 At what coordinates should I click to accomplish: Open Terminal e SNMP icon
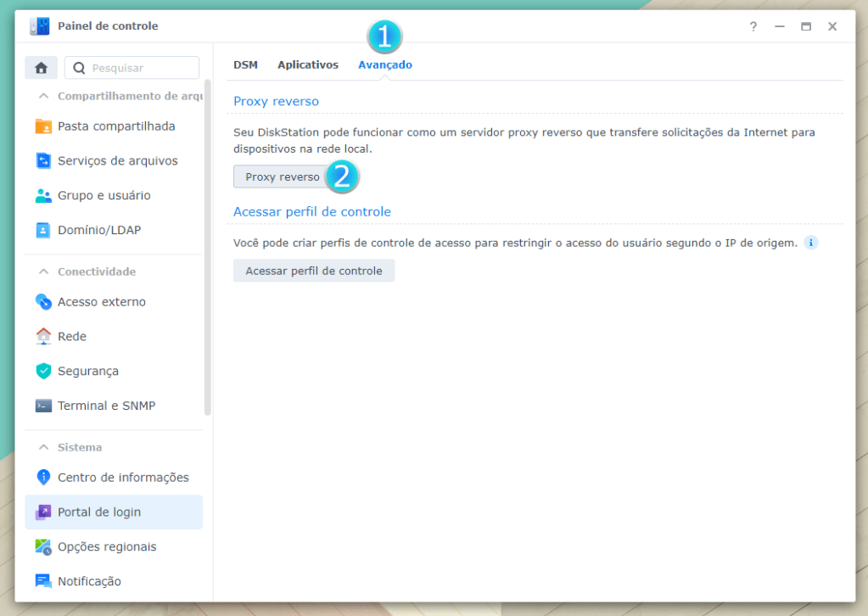[43, 406]
